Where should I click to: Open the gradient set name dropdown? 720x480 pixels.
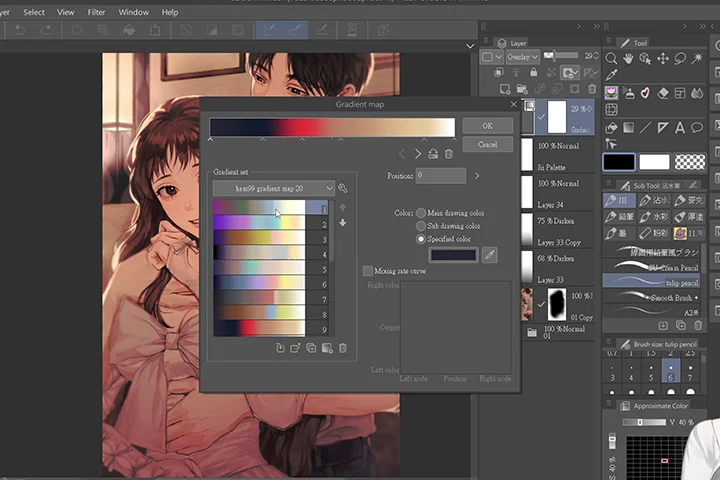(x=274, y=188)
